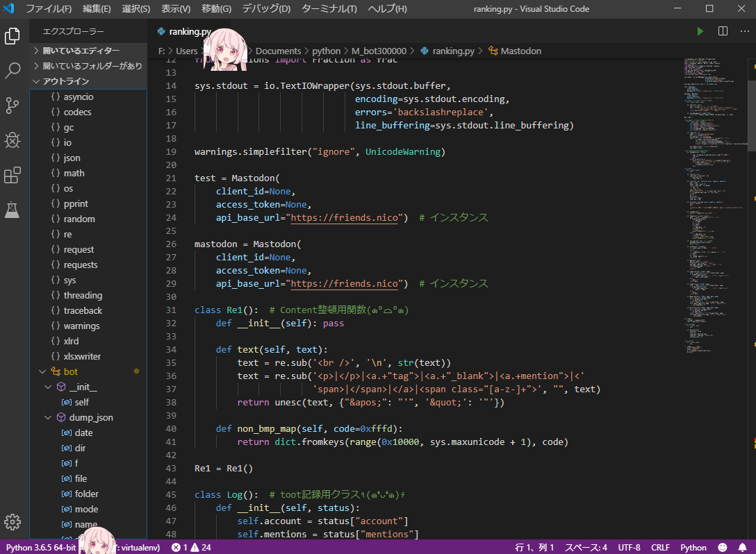Open the Debug view icon
Image resolution: width=756 pixels, height=554 pixels.
[13, 140]
